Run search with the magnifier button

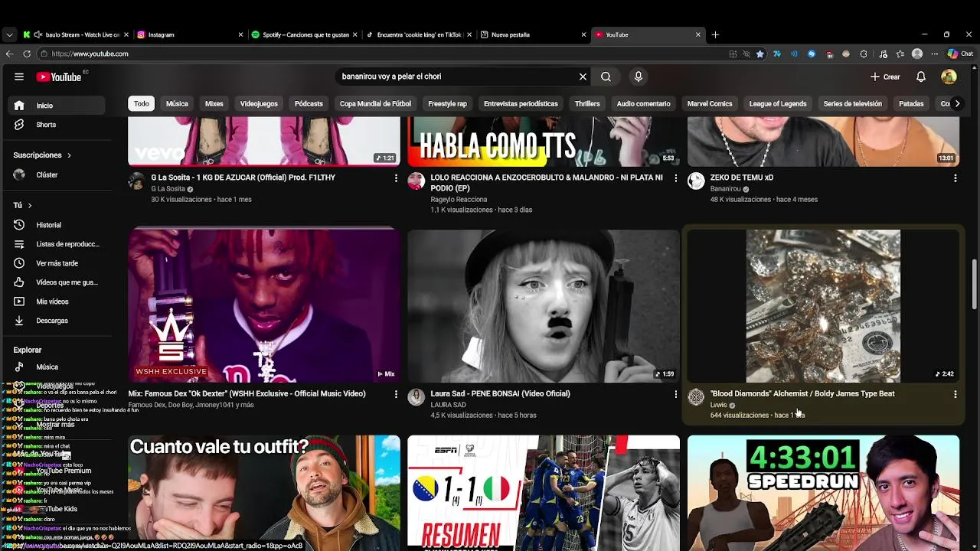(606, 77)
